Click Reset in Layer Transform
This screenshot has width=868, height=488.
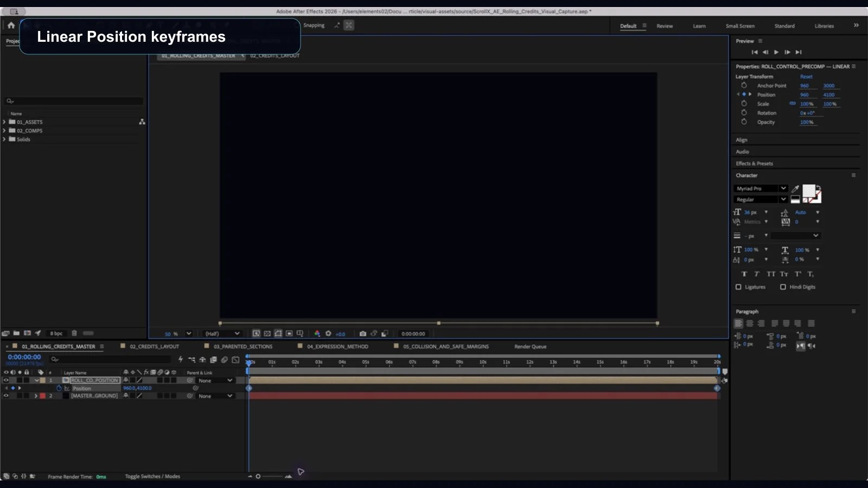click(x=806, y=76)
